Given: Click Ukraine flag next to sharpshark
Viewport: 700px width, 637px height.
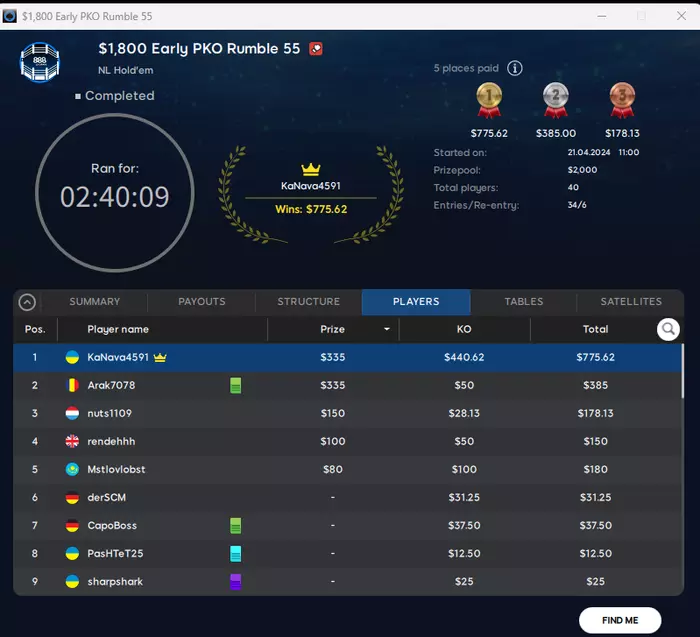Looking at the screenshot, I should pyautogui.click(x=72, y=582).
